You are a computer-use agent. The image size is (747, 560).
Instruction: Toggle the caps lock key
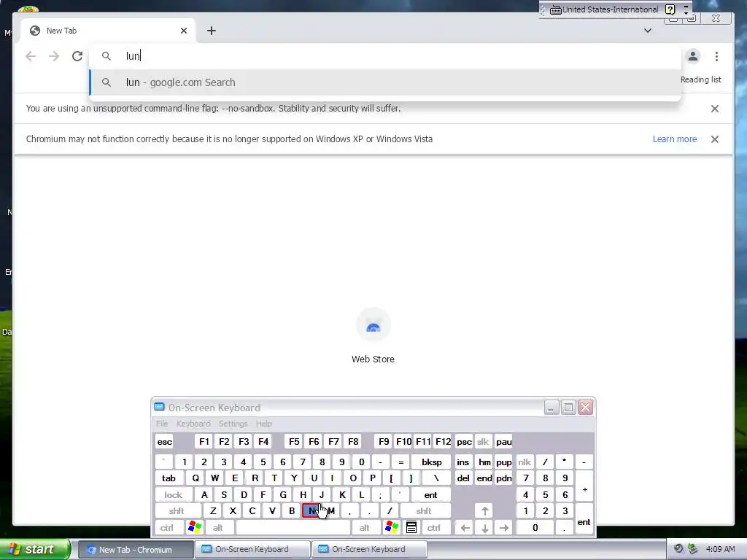(x=174, y=495)
